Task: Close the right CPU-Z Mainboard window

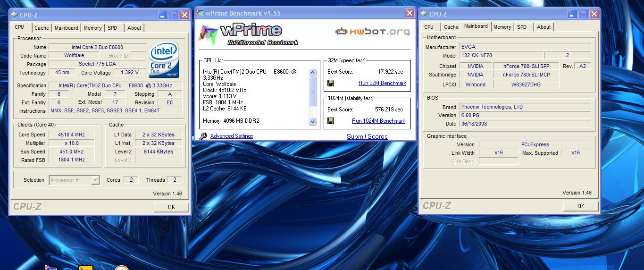Action: point(595,14)
